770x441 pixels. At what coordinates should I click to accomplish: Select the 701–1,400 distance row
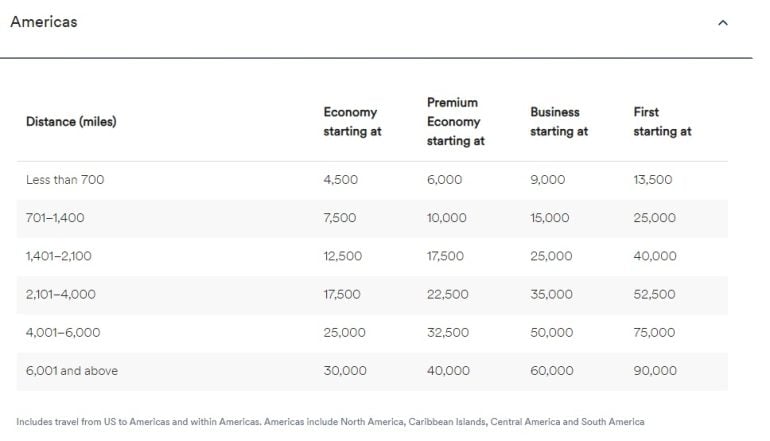click(57, 218)
